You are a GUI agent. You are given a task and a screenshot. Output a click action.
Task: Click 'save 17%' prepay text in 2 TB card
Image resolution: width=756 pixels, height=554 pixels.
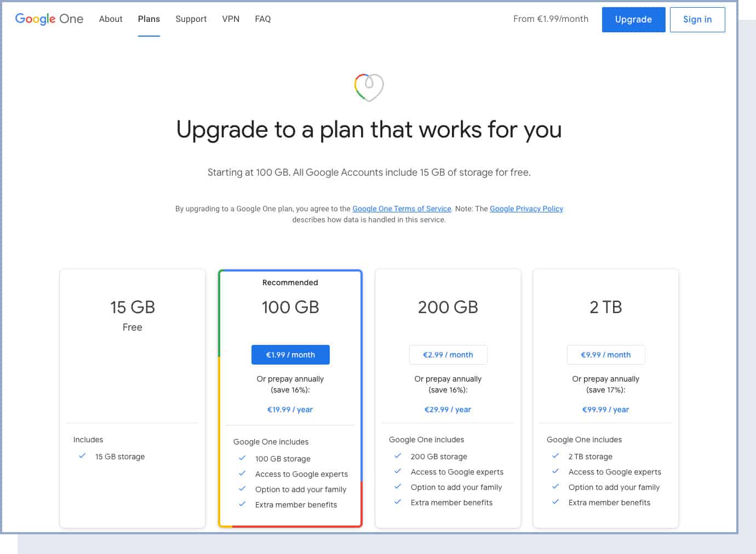pyautogui.click(x=605, y=390)
